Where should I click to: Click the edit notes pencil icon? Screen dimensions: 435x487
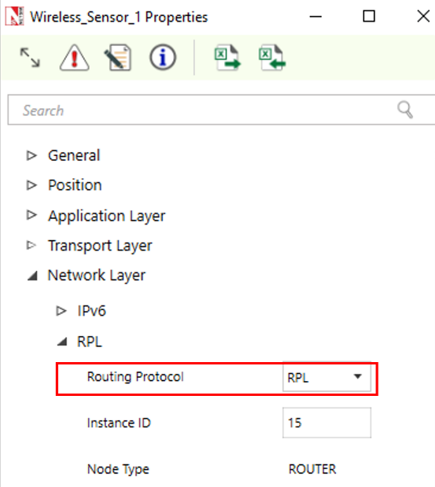click(118, 57)
